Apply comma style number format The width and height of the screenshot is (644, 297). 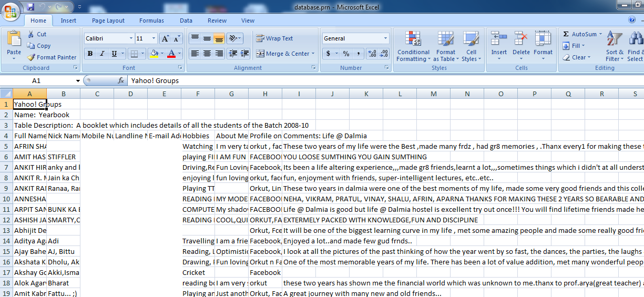click(358, 54)
